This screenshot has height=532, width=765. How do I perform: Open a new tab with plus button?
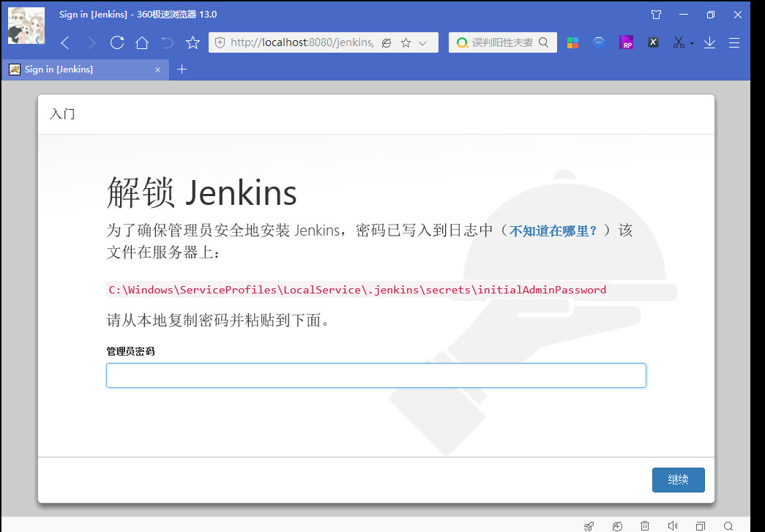182,70
